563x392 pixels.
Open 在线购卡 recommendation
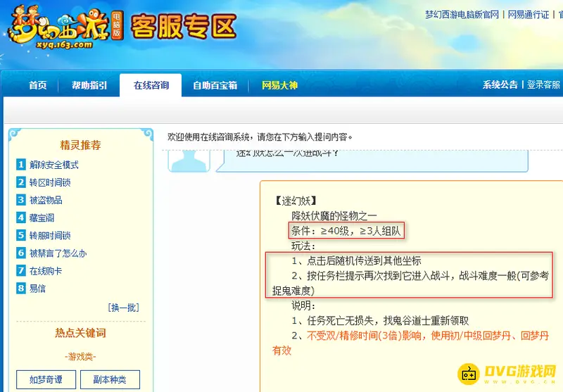[x=46, y=271]
